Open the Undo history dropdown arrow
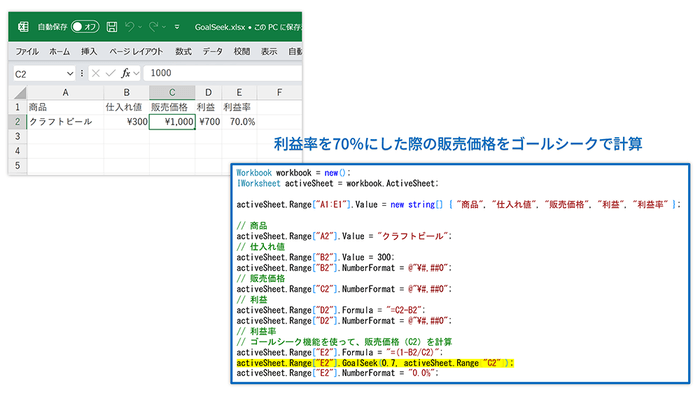Viewport: 700px width, 394px height. tap(140, 27)
